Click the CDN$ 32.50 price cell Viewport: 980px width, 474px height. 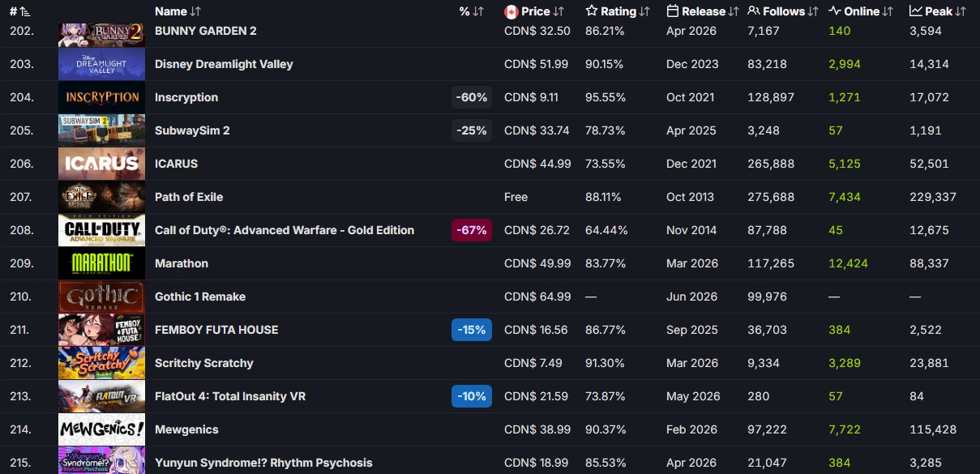pos(537,31)
